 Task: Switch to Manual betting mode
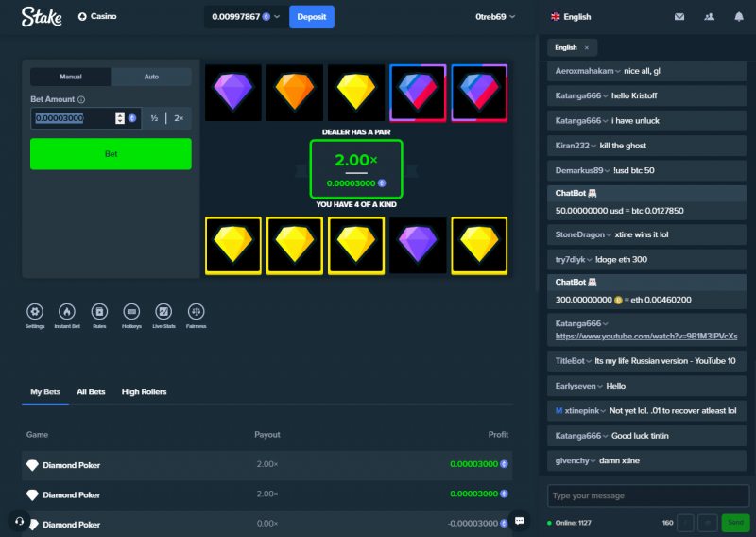70,77
